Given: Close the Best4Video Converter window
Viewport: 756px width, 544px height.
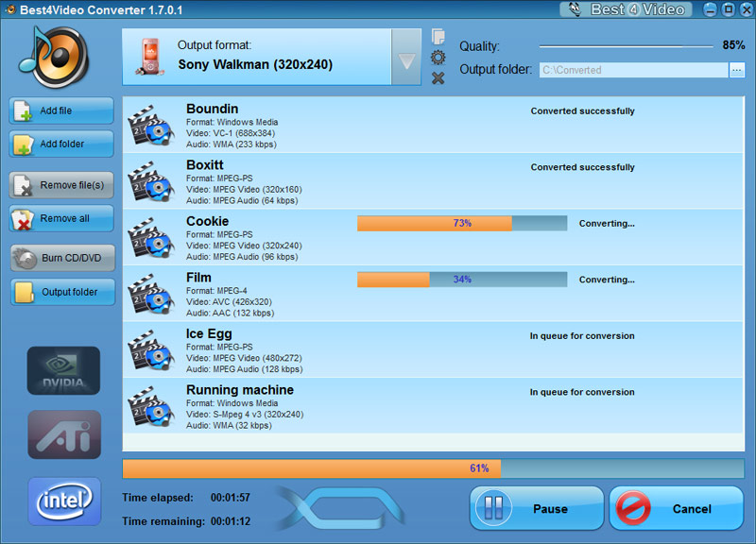Looking at the screenshot, I should (x=747, y=9).
